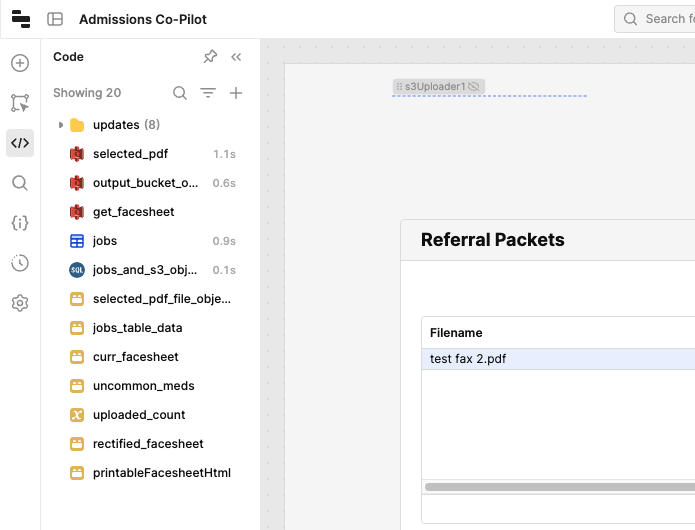Expand the updates folder
The height and width of the screenshot is (530, 695).
click(x=61, y=125)
